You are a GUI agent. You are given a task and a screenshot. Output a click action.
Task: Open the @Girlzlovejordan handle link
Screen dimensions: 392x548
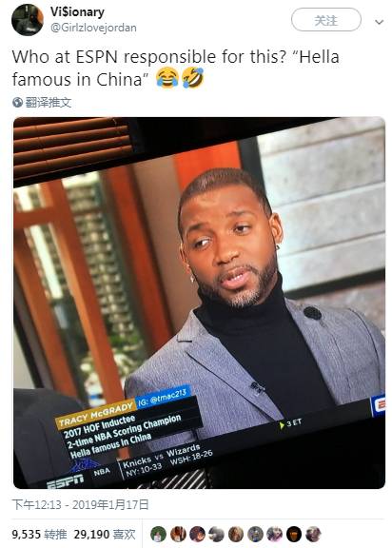click(x=93, y=28)
